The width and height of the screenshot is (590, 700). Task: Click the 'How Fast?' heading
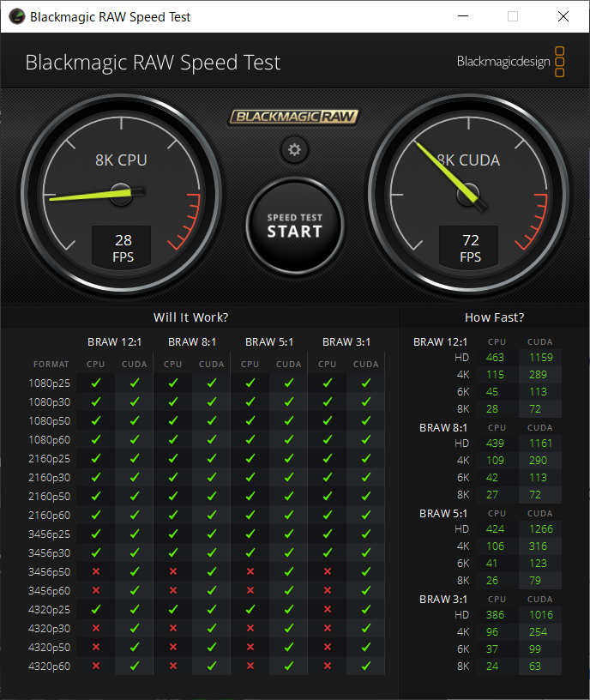pos(495,317)
